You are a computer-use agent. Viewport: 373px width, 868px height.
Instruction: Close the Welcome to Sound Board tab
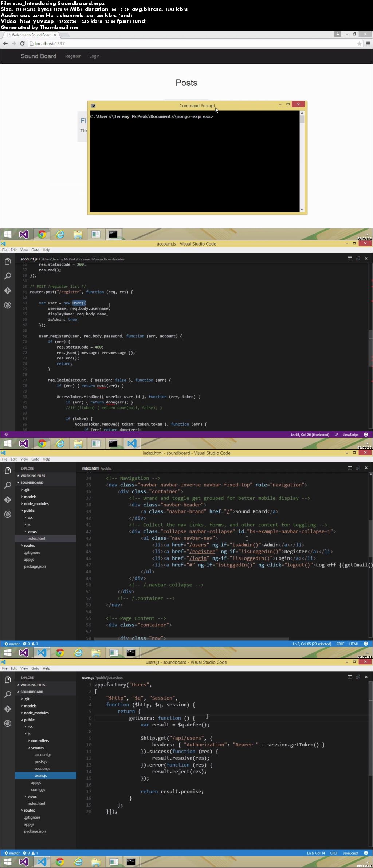55,35
